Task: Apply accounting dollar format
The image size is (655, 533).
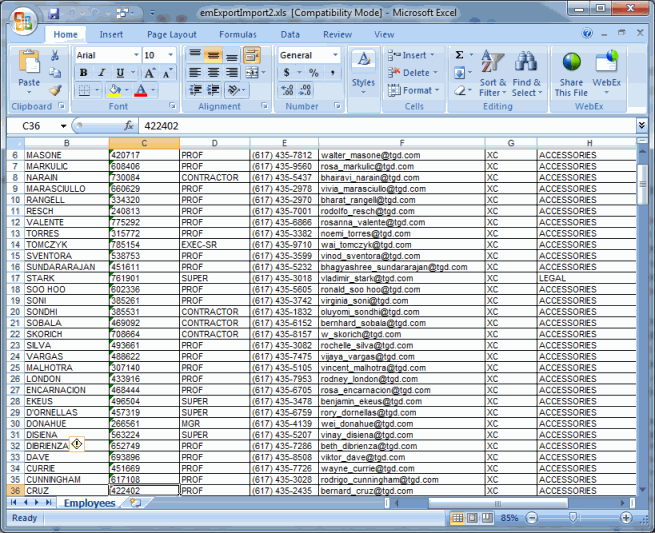Action: pyautogui.click(x=287, y=73)
